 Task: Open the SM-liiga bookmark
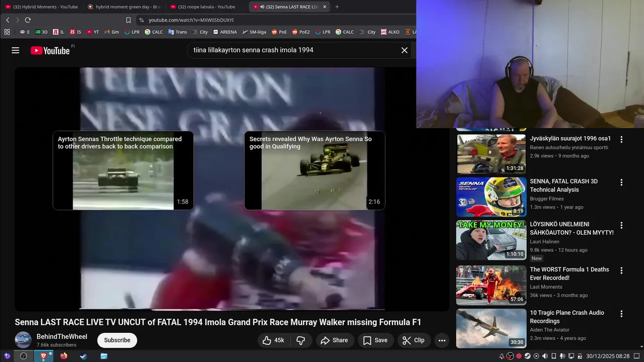point(254,32)
